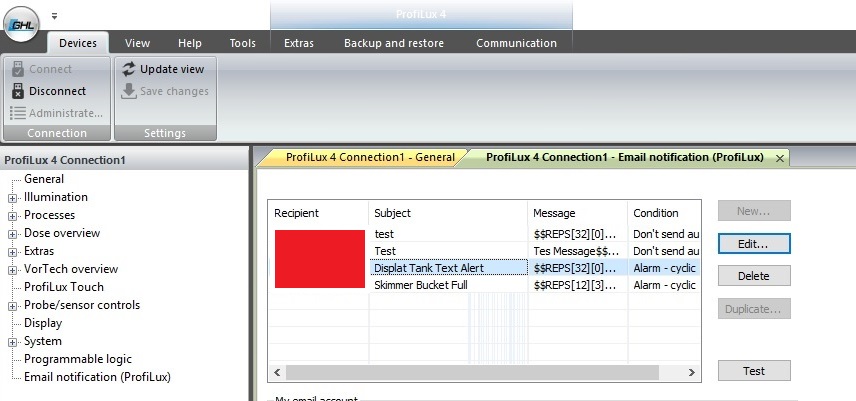Select VorTech overview in the tree
The width and height of the screenshot is (856, 401).
71,269
